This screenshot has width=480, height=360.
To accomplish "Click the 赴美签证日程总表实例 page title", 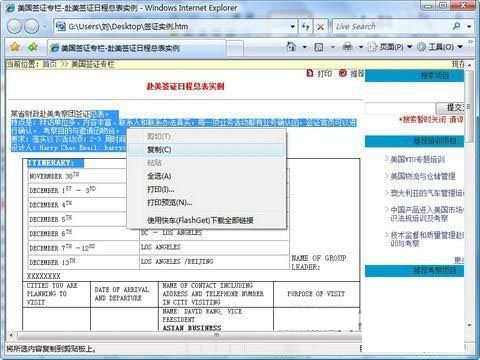I will (185, 86).
